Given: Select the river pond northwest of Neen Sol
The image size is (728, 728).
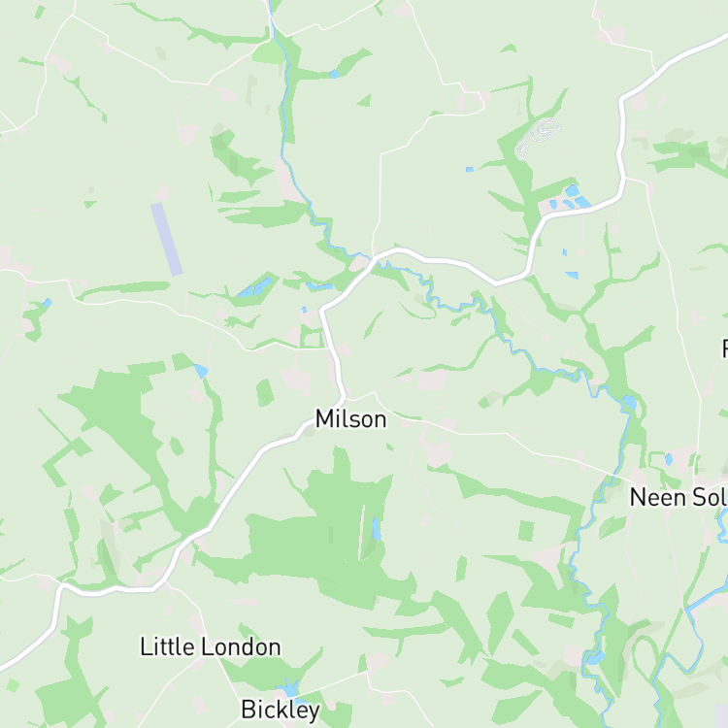Looking at the screenshot, I should point(630,403).
